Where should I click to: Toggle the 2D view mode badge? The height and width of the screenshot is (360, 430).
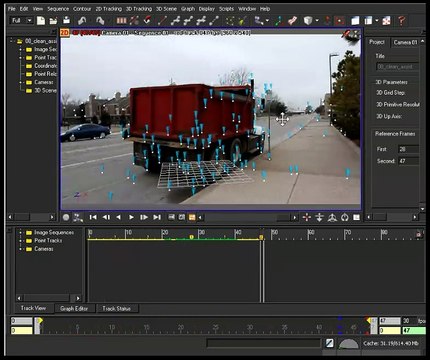click(x=64, y=33)
